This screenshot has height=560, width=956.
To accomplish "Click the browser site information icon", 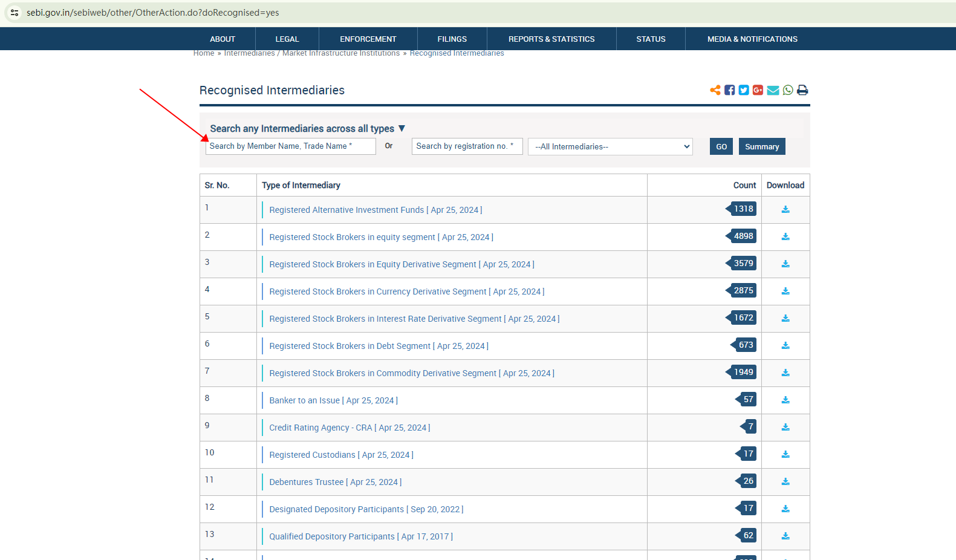I will click(x=15, y=13).
